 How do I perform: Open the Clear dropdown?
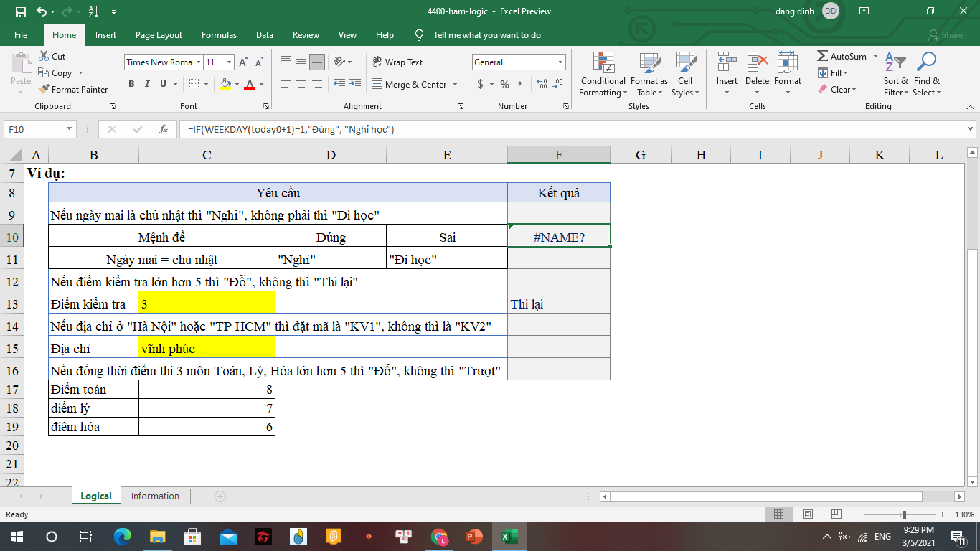pyautogui.click(x=837, y=90)
